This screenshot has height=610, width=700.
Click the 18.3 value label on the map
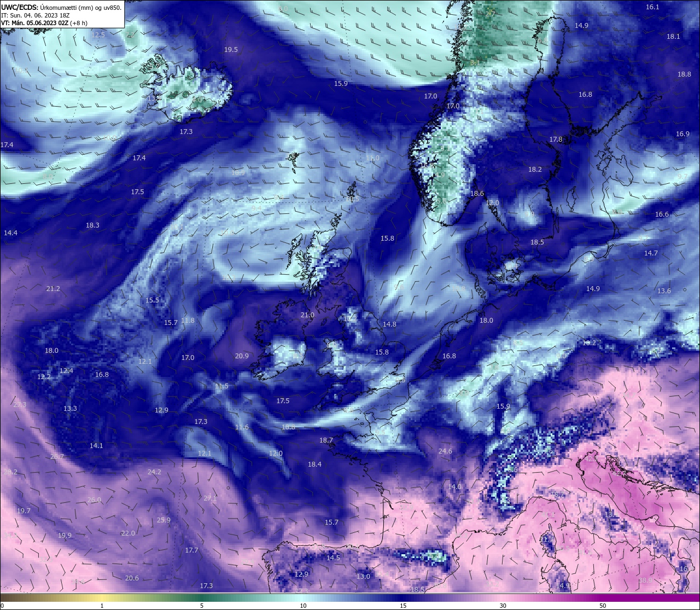[x=92, y=225]
